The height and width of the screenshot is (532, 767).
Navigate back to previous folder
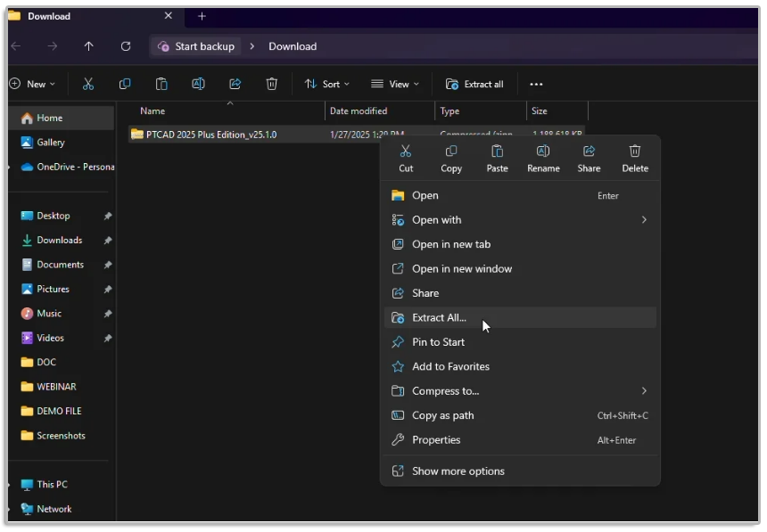16,46
